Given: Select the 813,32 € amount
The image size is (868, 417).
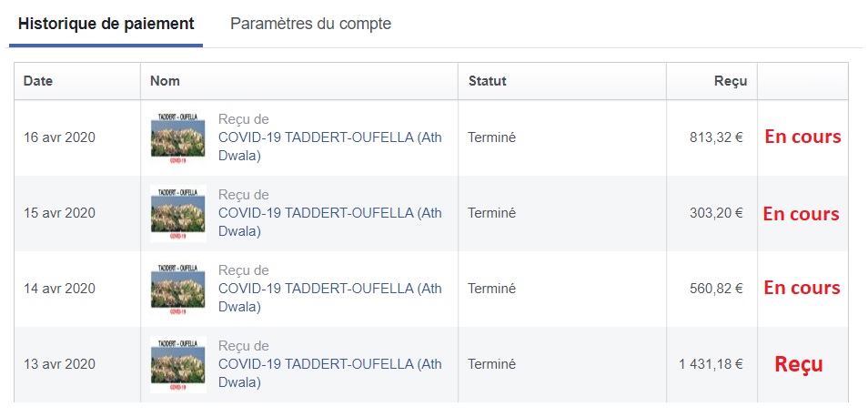Looking at the screenshot, I should [716, 137].
